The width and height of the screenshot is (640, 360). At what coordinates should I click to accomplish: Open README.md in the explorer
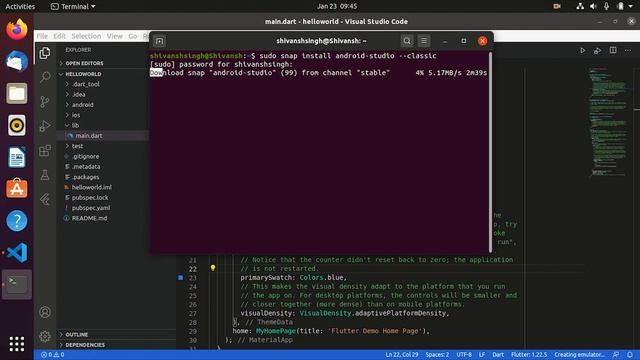click(x=89, y=218)
